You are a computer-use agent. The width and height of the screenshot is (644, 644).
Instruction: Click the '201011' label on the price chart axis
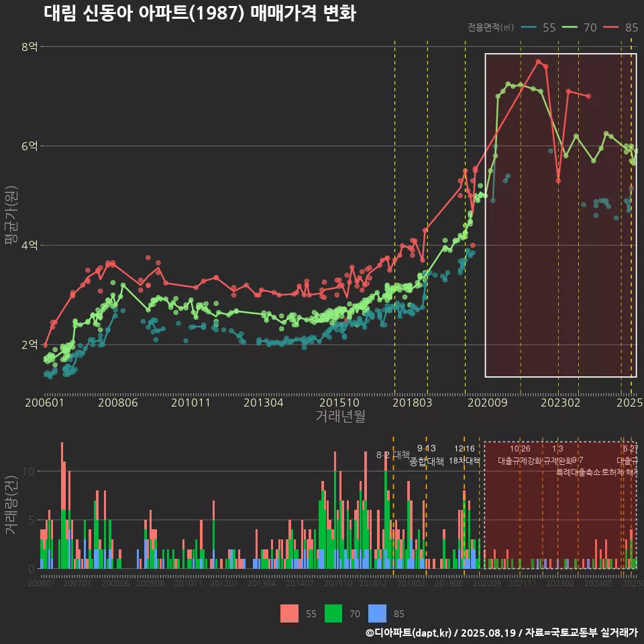click(191, 402)
